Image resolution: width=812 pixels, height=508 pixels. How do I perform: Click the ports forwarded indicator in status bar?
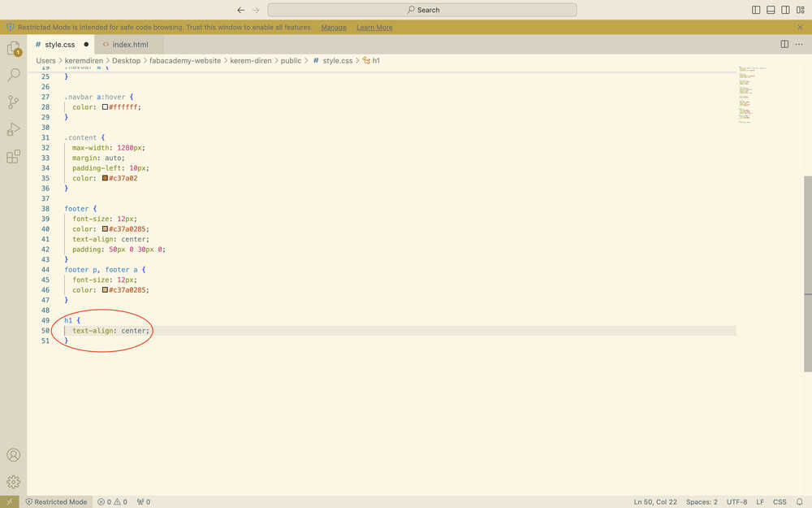(144, 501)
